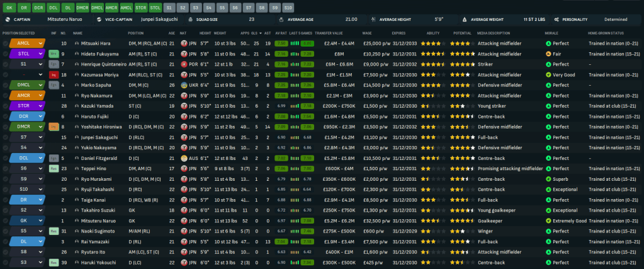Sort the table by Transfer Value column
Image resolution: width=644 pixels, height=269 pixels.
pyautogui.click(x=329, y=33)
